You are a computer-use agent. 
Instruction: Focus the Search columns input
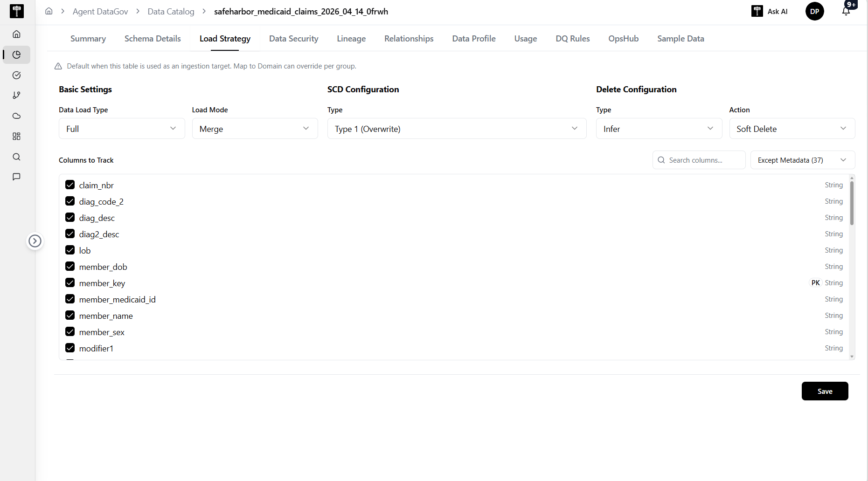699,160
